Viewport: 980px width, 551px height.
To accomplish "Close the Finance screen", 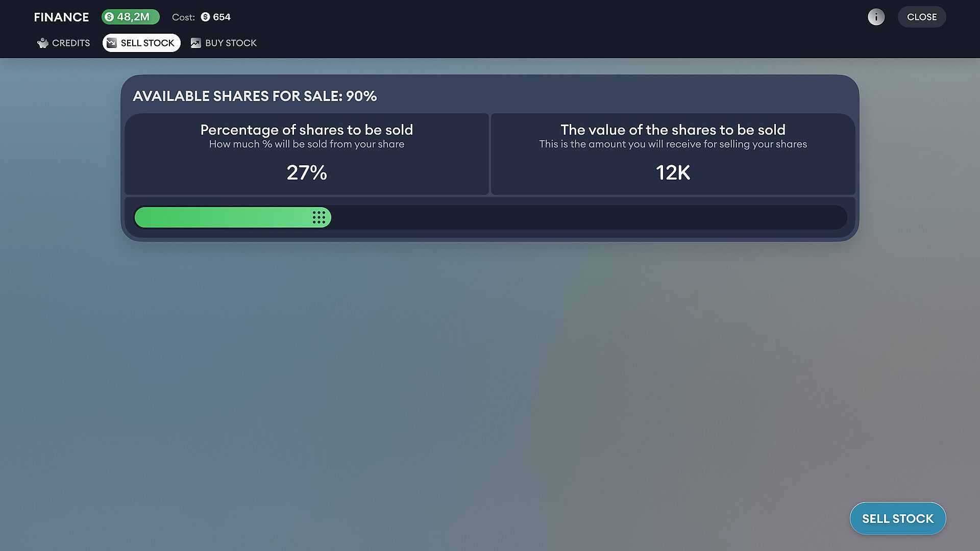I will 921,17.
